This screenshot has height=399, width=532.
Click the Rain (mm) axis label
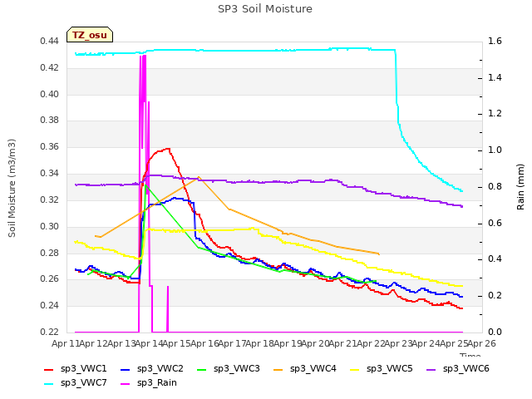click(x=520, y=187)
